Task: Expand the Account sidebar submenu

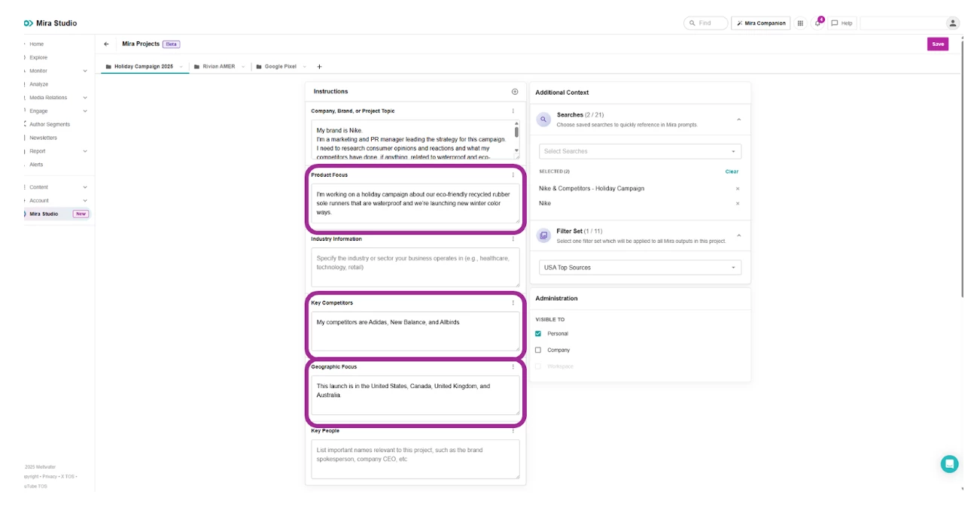Action: click(x=84, y=201)
